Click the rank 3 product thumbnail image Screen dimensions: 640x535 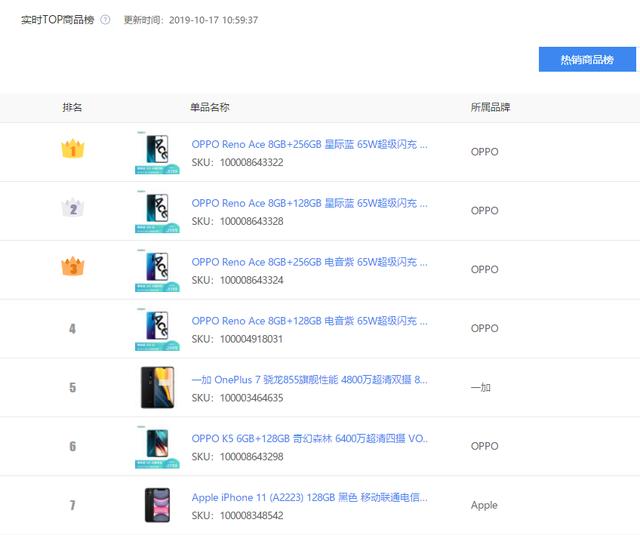pyautogui.click(x=157, y=270)
